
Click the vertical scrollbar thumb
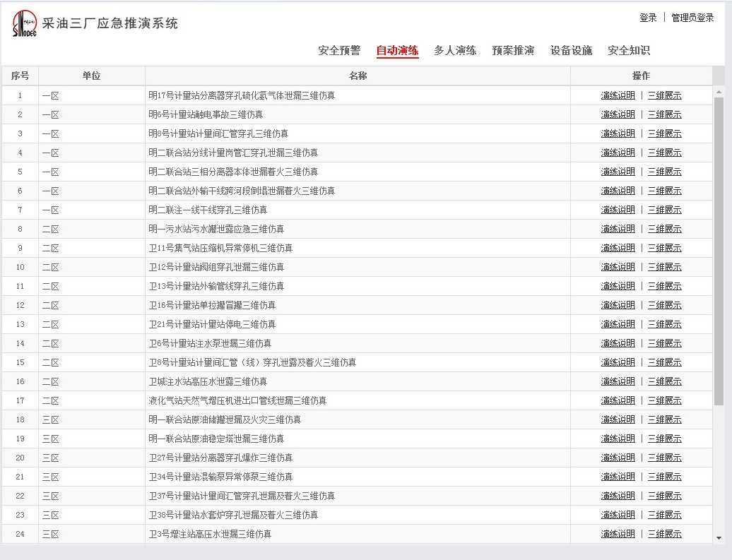(x=719, y=247)
